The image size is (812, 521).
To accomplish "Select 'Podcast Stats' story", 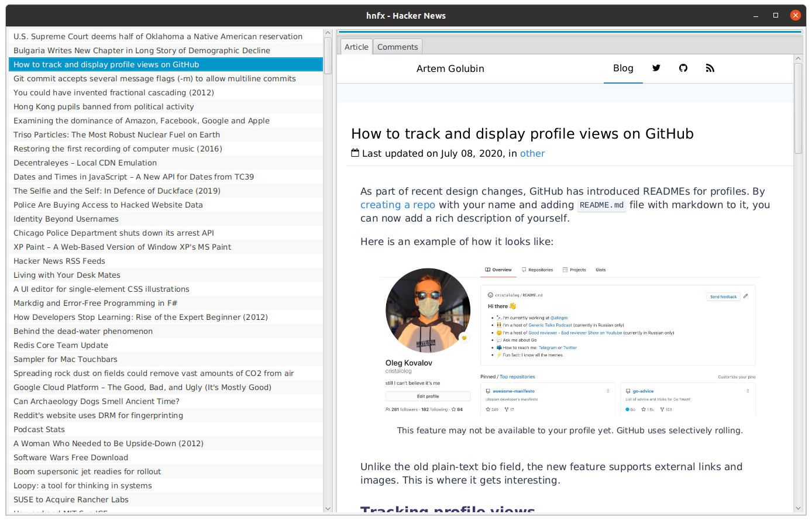I will tap(166, 429).
